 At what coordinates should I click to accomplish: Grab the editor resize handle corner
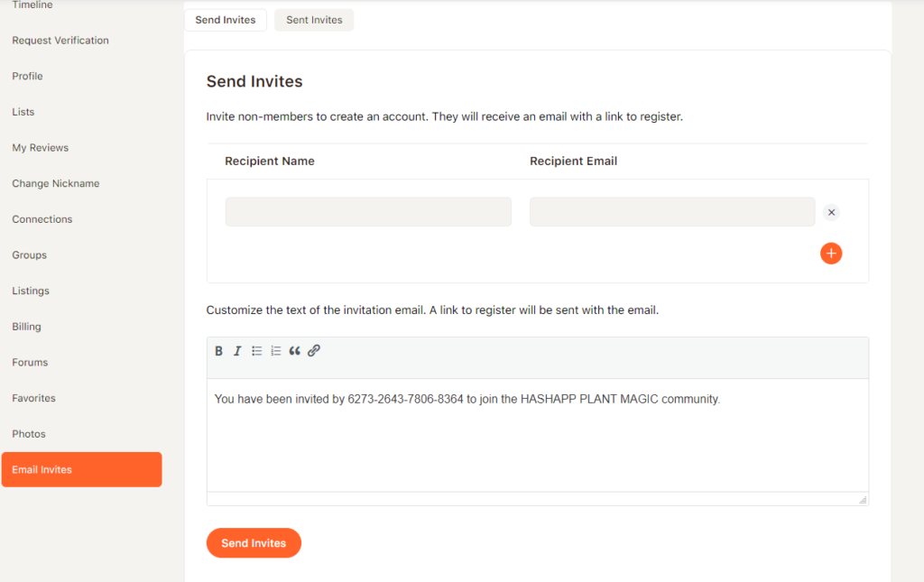tap(863, 500)
